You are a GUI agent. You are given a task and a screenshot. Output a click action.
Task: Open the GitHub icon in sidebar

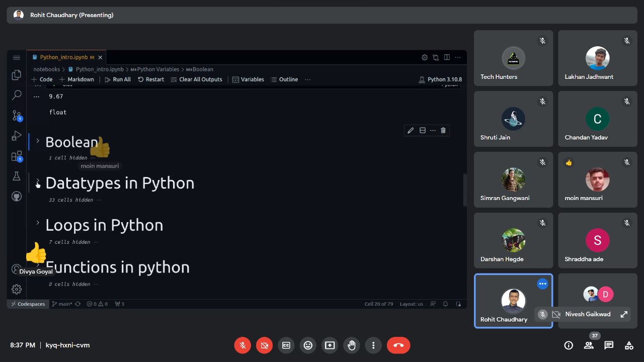tap(17, 196)
